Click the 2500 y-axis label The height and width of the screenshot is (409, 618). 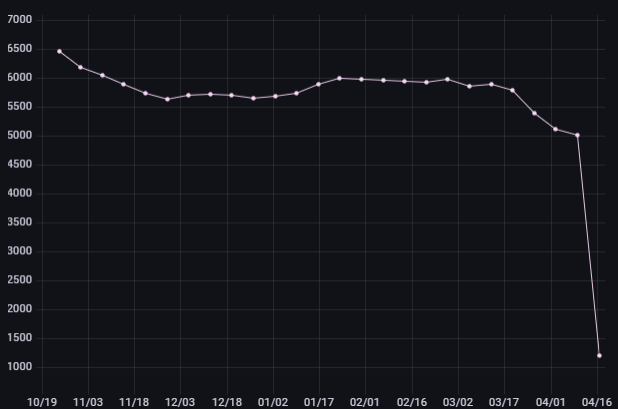(20, 280)
